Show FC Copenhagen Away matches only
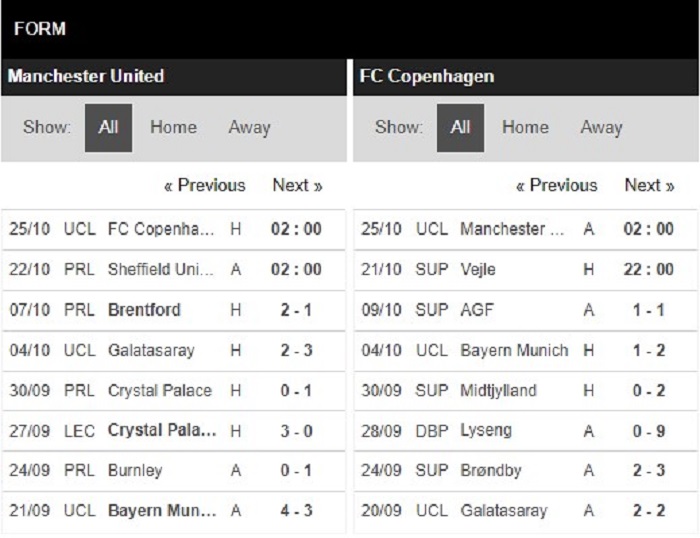The width and height of the screenshot is (700, 538). tap(601, 128)
